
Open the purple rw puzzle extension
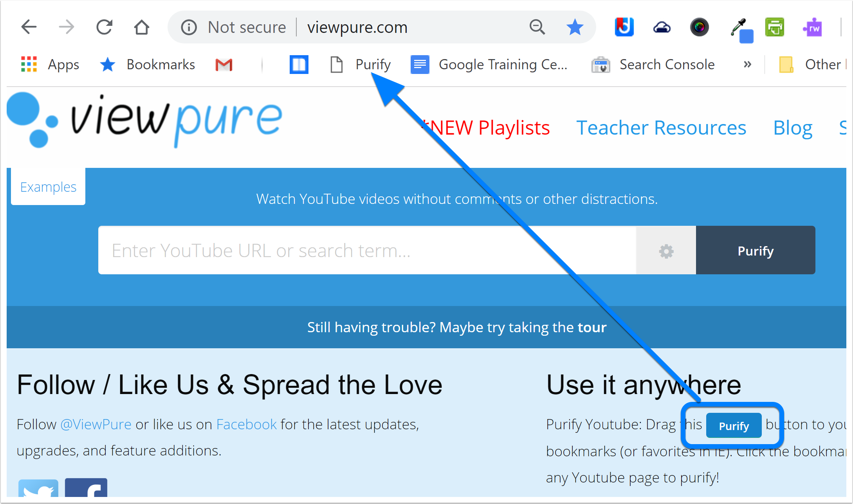point(813,27)
